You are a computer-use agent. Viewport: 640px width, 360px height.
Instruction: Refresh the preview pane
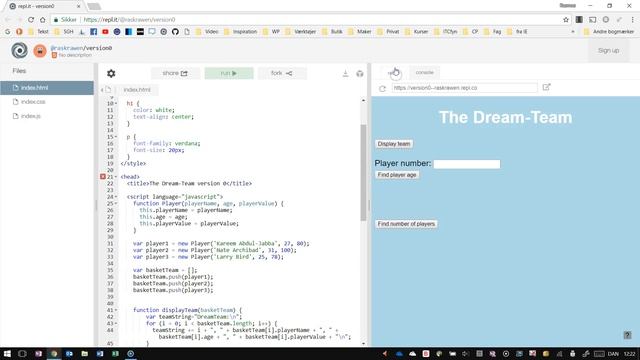(382, 88)
